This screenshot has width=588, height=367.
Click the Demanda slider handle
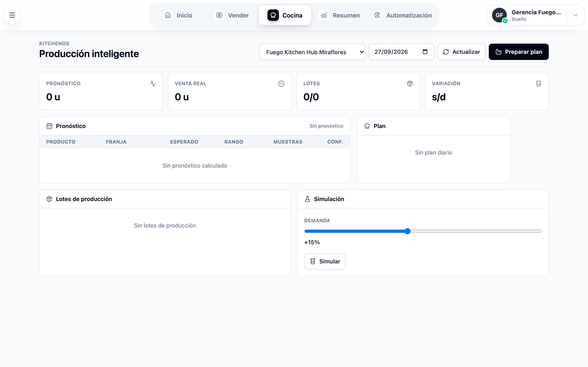pos(408,231)
